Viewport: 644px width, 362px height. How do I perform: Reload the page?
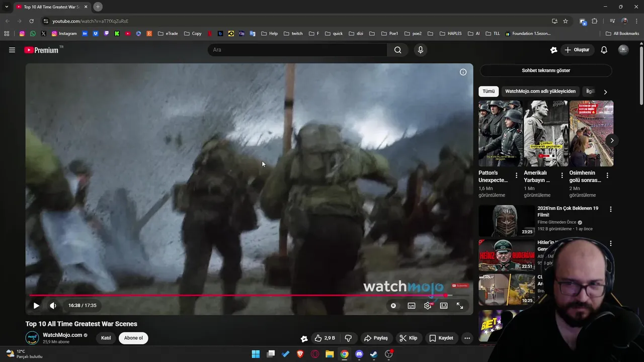pyautogui.click(x=31, y=21)
